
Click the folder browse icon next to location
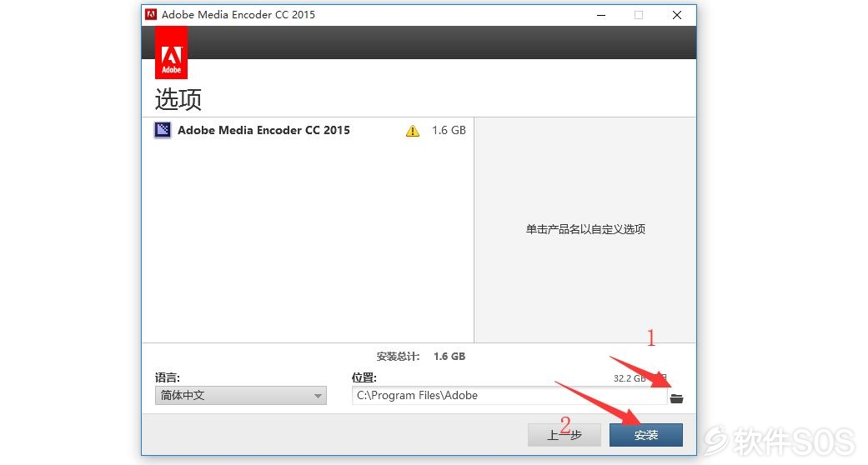(x=676, y=398)
